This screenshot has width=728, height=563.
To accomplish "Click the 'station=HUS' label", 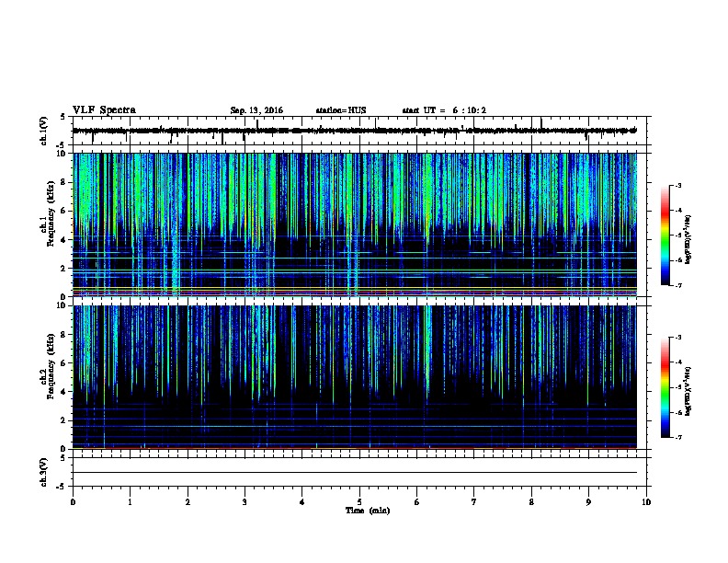I will point(341,110).
